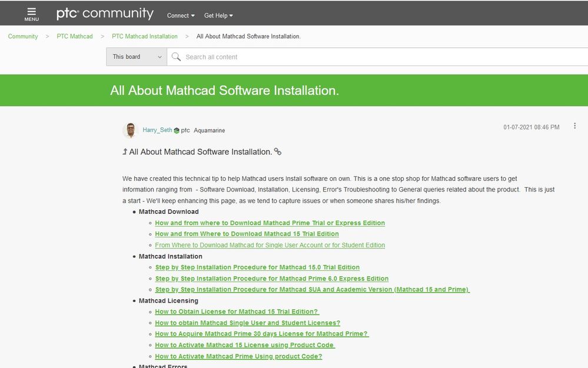Open Mathcad Prime Trial or Express download link

click(270, 223)
